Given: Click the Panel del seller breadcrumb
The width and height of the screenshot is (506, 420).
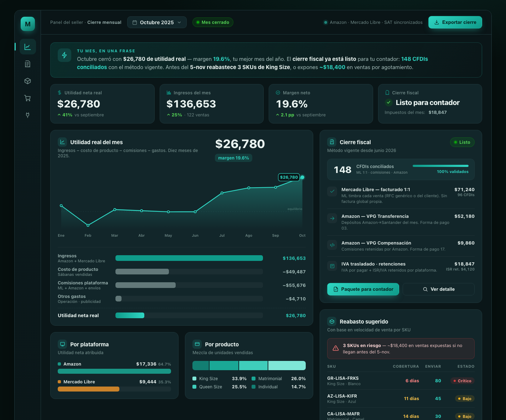Looking at the screenshot, I should pos(67,22).
